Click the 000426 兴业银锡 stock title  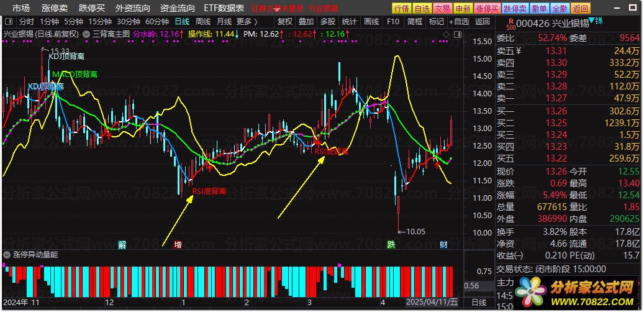(551, 24)
